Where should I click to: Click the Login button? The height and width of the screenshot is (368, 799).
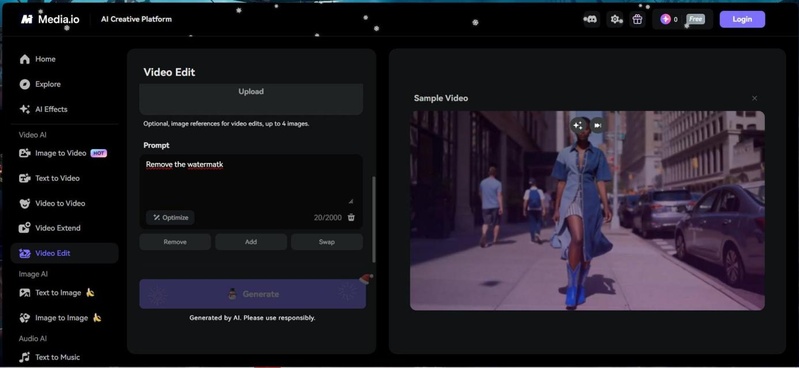742,19
